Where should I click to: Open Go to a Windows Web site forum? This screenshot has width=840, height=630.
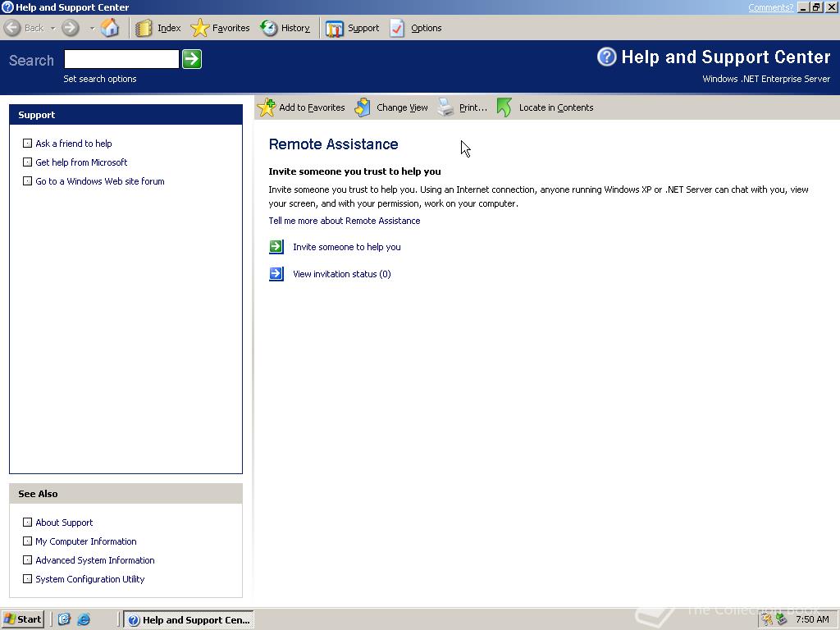click(x=100, y=181)
